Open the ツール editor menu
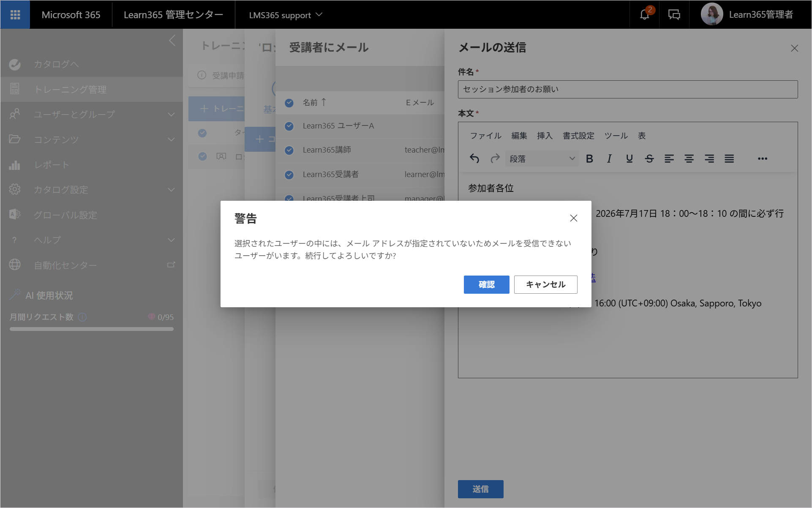812x508 pixels. point(616,136)
